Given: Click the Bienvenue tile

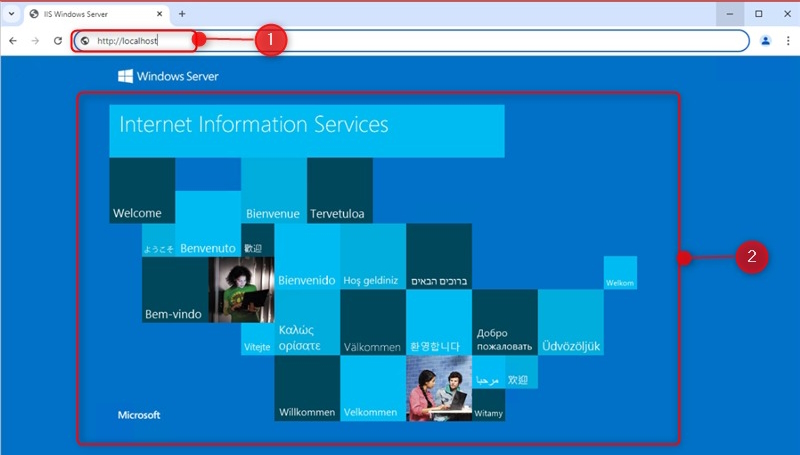Looking at the screenshot, I should click(274, 190).
